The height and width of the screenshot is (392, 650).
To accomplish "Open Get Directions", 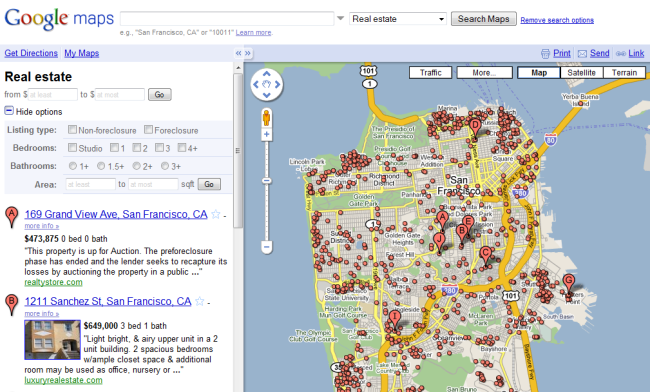I will (31, 53).
